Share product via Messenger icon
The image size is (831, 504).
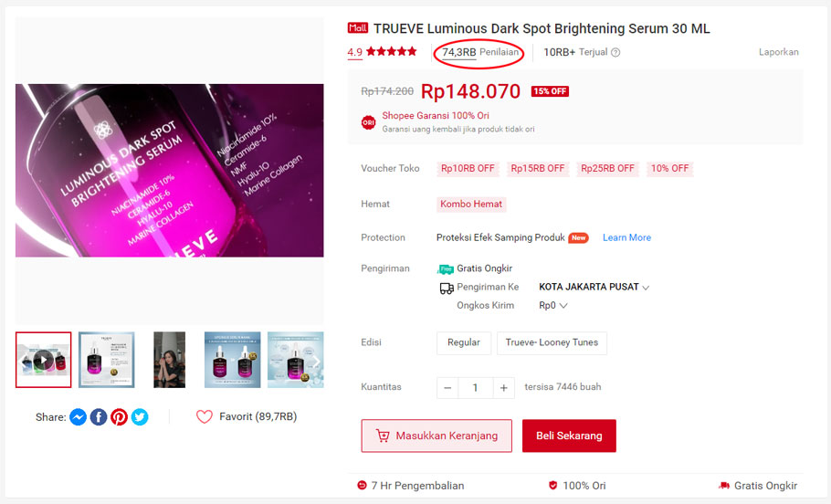tap(78, 417)
